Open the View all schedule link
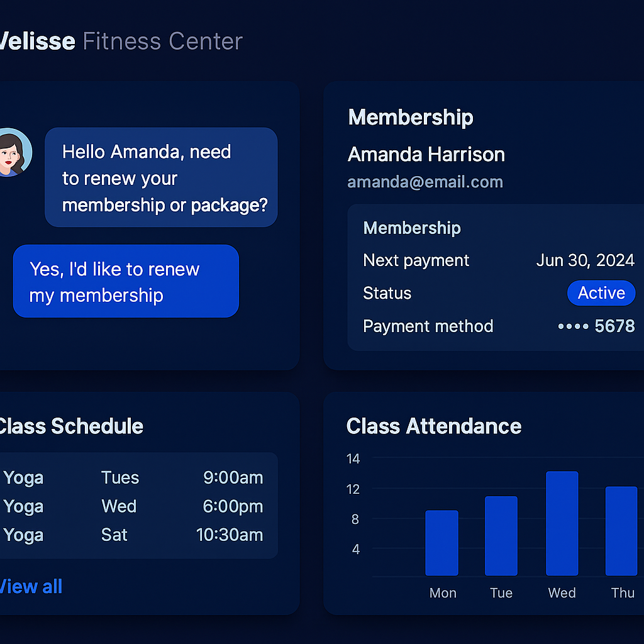 [x=30, y=586]
